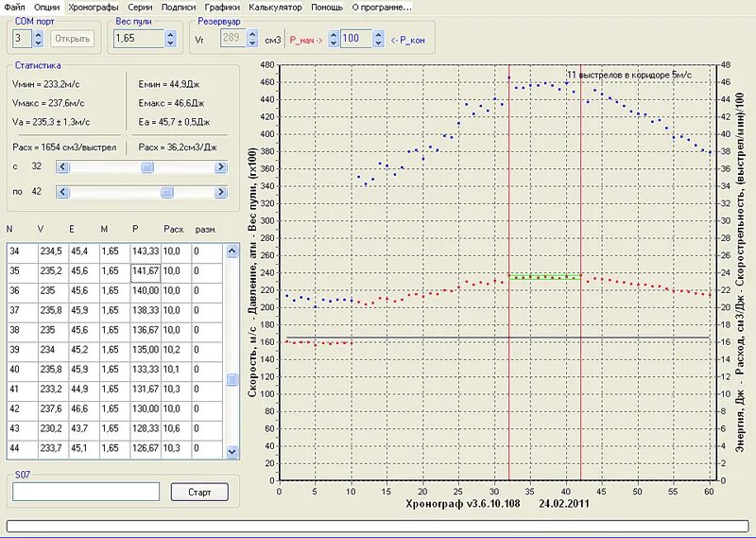
Task: Open the Опции menu
Action: [46, 8]
